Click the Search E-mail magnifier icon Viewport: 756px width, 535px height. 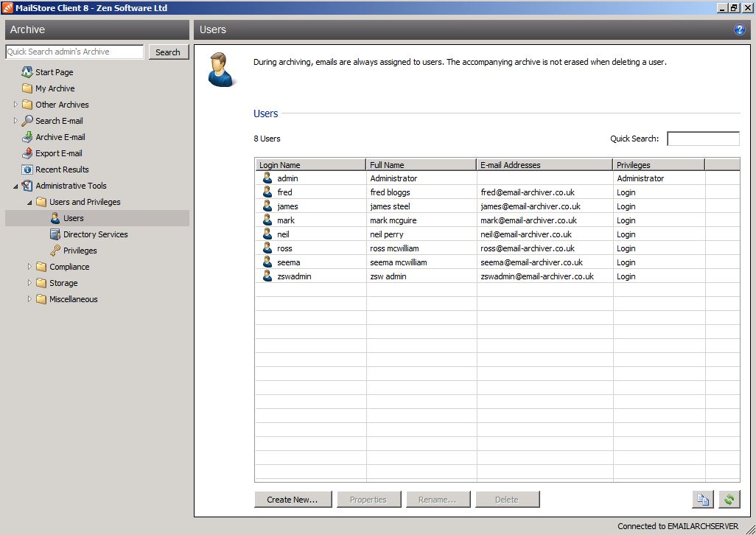[27, 121]
